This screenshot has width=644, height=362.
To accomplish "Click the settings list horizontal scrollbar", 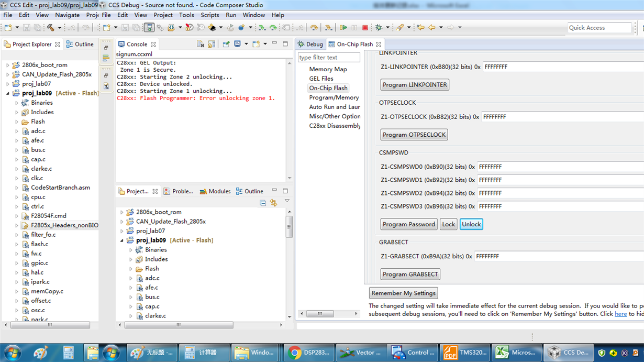I will [x=329, y=314].
